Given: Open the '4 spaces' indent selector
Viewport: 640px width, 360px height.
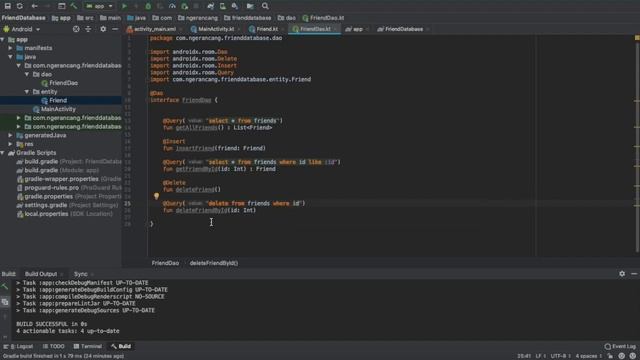Looking at the screenshot, I should [588, 356].
